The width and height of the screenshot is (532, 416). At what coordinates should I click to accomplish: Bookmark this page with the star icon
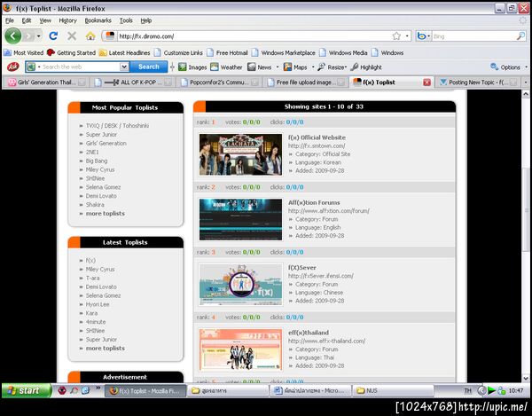[x=396, y=36]
